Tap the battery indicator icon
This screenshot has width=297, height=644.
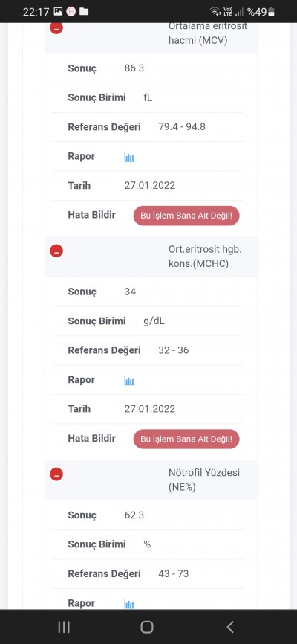271,12
